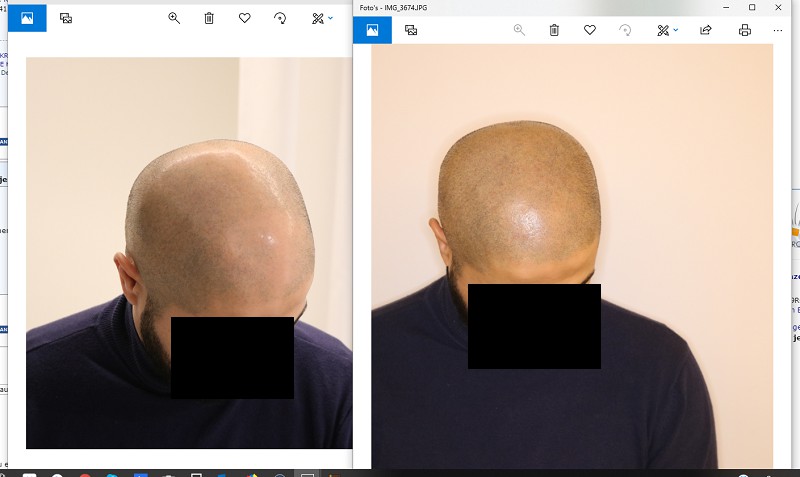Open the three-dot more options menu
Screen dimensions: 800x477
point(778,30)
